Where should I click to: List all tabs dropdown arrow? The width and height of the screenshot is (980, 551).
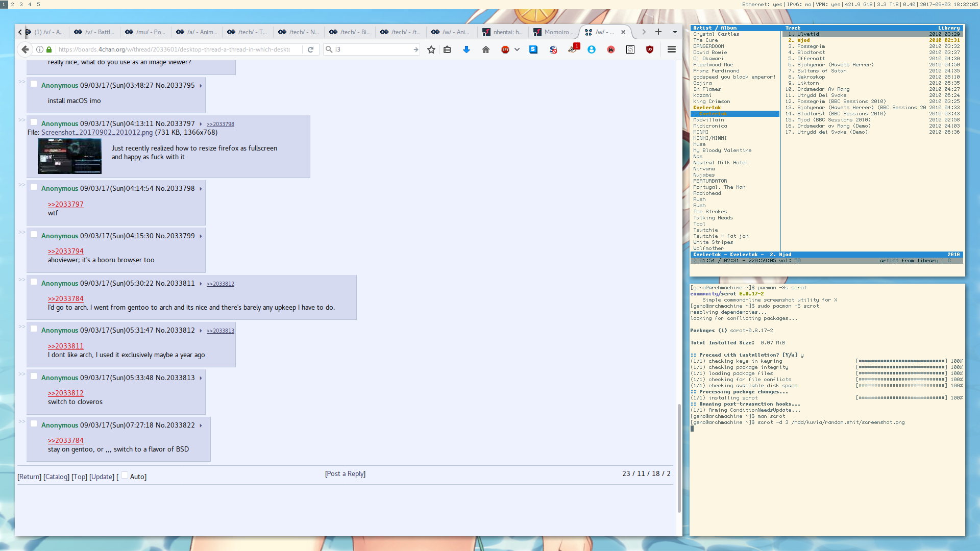pyautogui.click(x=675, y=32)
